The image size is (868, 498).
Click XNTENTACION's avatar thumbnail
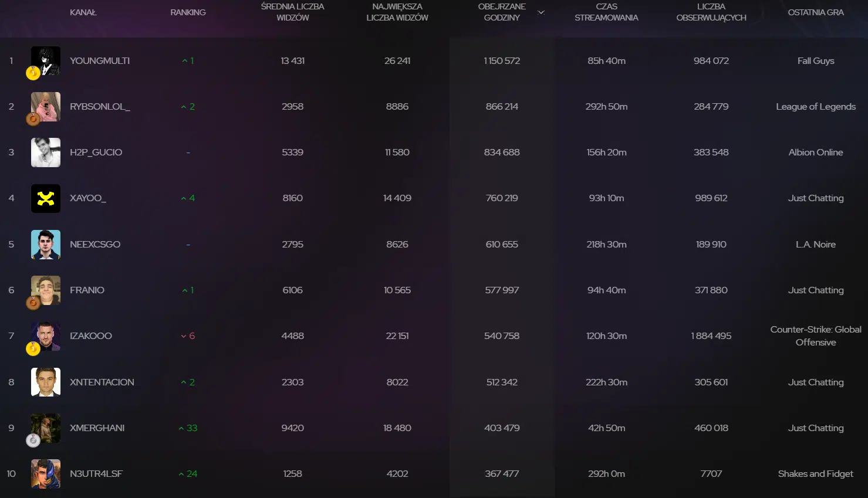[46, 382]
